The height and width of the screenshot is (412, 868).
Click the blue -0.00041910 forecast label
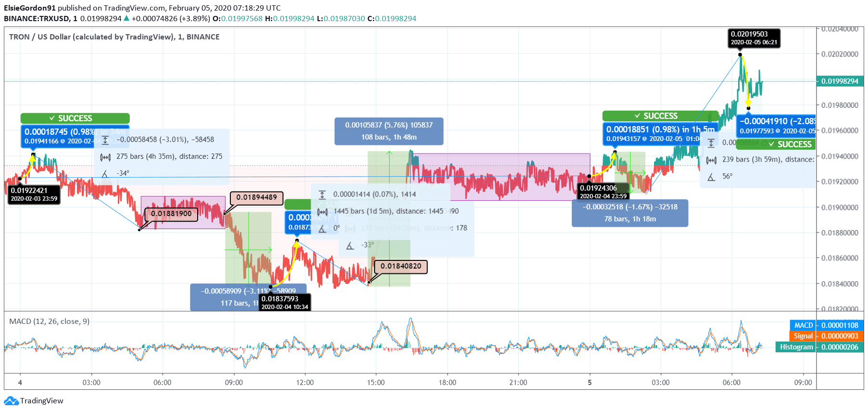776,126
